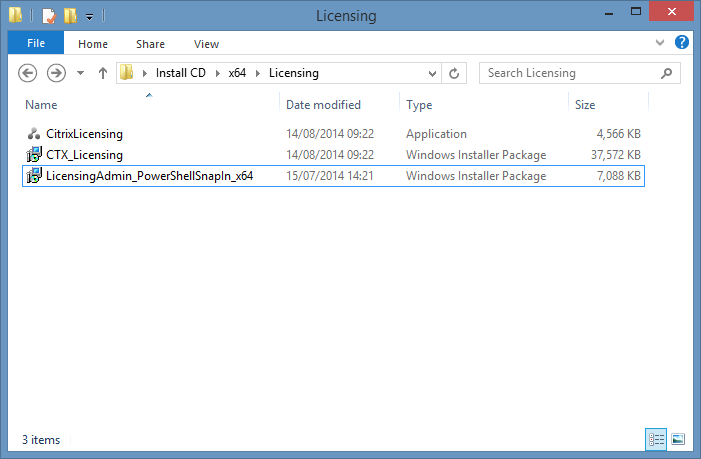This screenshot has height=459, width=701.
Task: Click the Back navigation arrow
Action: tap(28, 73)
